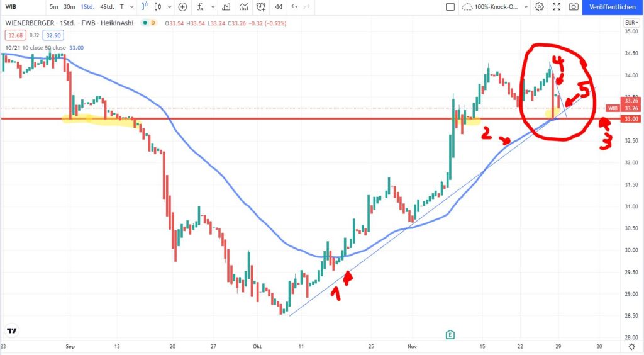Click the Nov date label on time axis

click(412, 346)
